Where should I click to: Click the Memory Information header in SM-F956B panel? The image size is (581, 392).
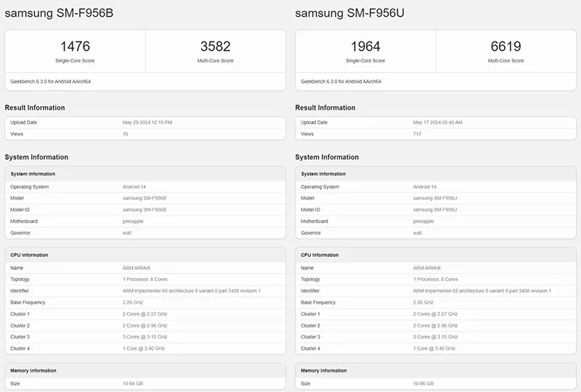33,370
